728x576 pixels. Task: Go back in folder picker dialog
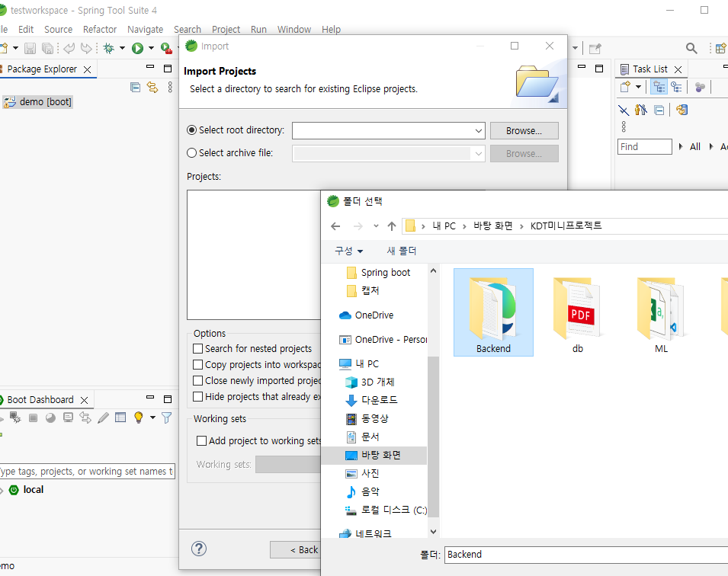(x=335, y=226)
